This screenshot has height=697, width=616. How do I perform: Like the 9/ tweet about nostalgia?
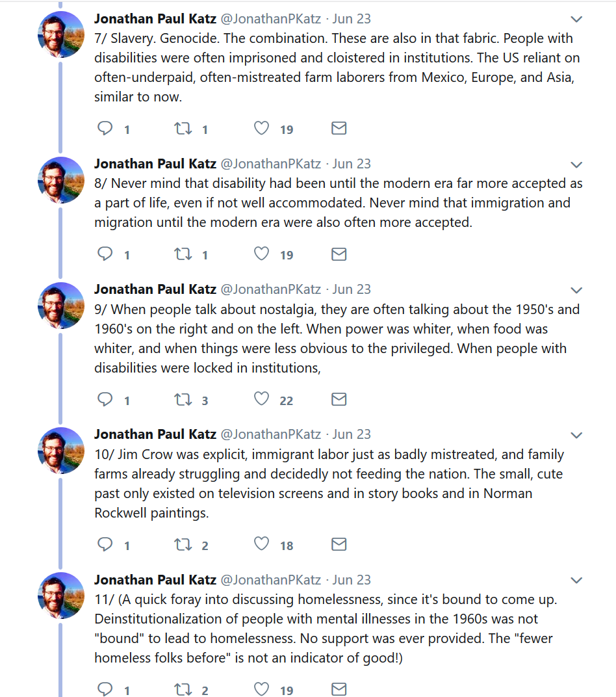[261, 399]
